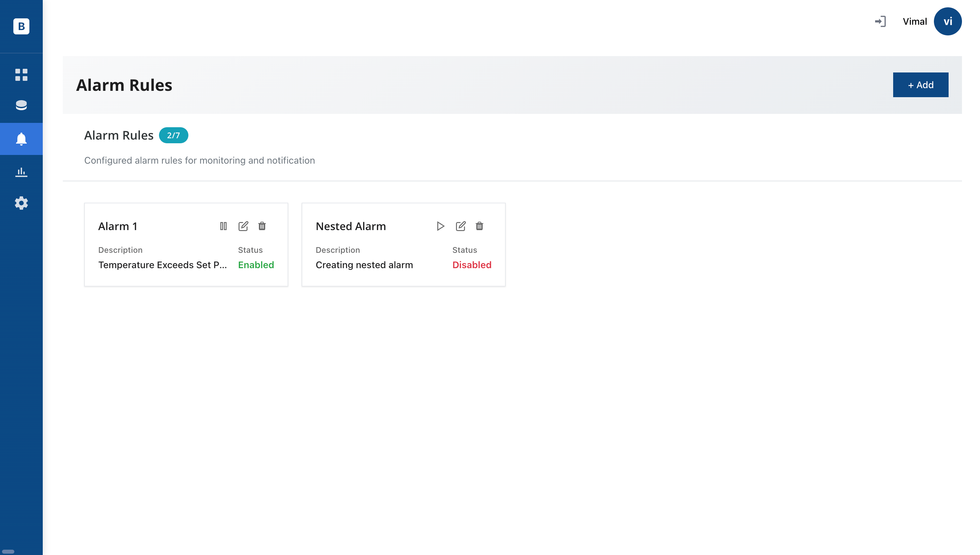Image resolution: width=980 pixels, height=555 pixels.
Task: Edit Alarm 1 with pencil icon
Action: pos(243,226)
